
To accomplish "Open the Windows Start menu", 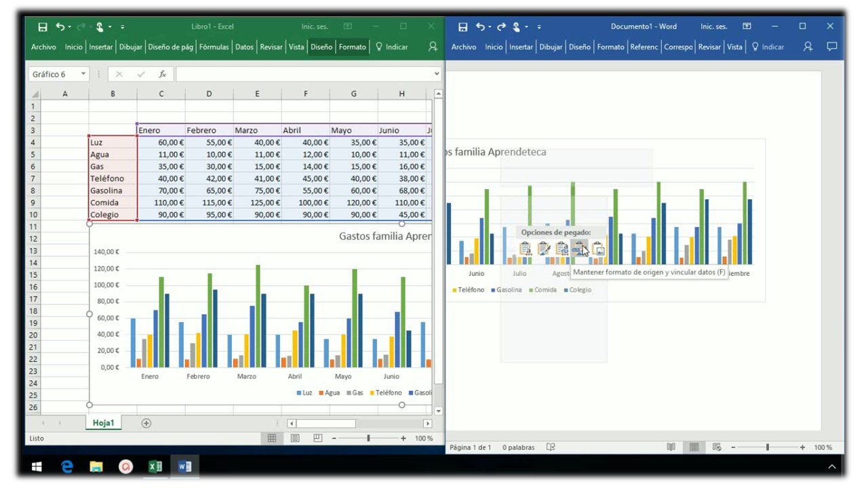I will (x=37, y=466).
